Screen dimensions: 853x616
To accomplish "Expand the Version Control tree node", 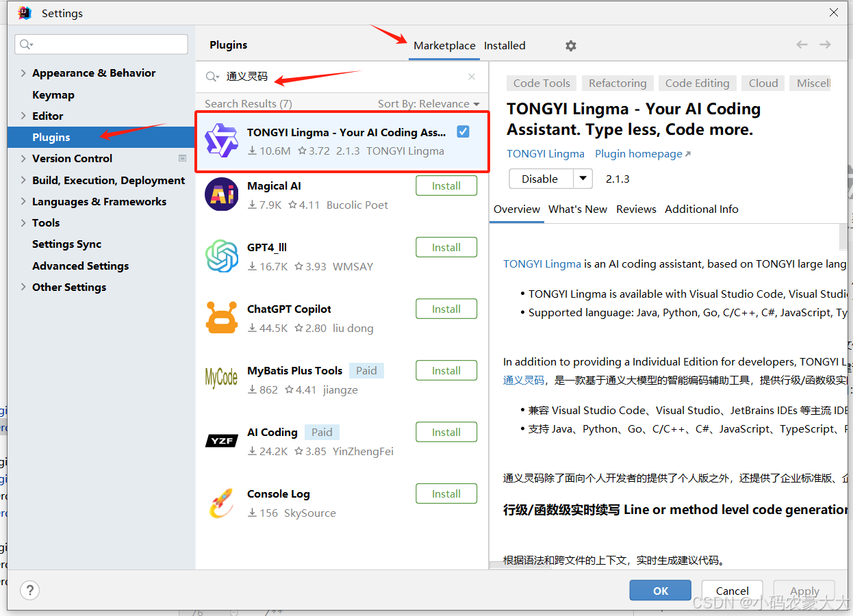I will click(x=23, y=158).
